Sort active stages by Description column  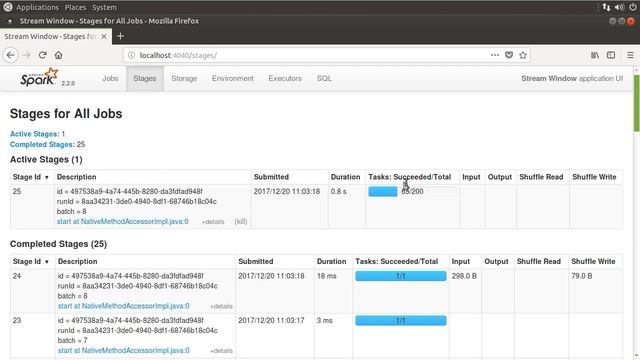click(x=76, y=177)
